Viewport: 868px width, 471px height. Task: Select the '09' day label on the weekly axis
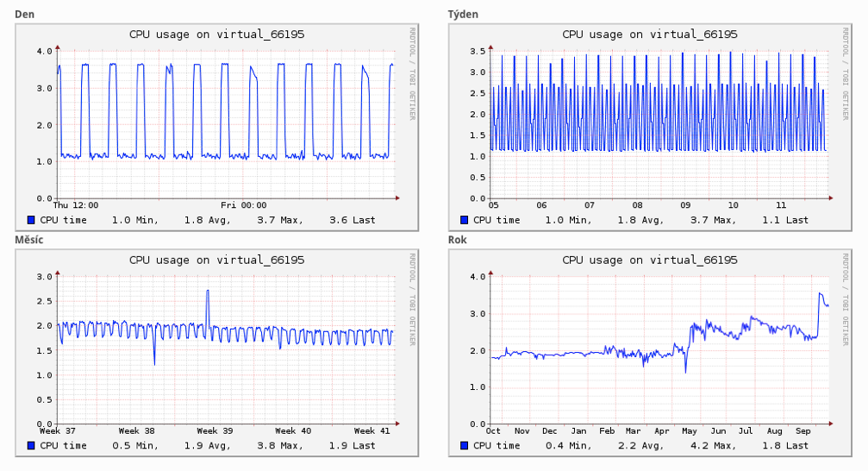point(685,205)
